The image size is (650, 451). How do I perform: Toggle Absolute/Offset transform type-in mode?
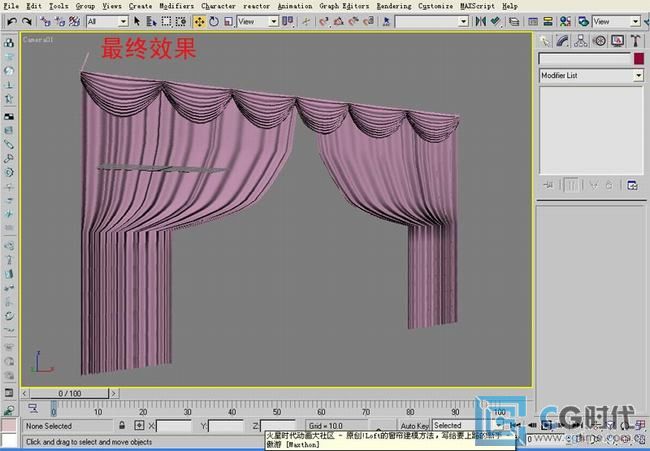pos(139,425)
